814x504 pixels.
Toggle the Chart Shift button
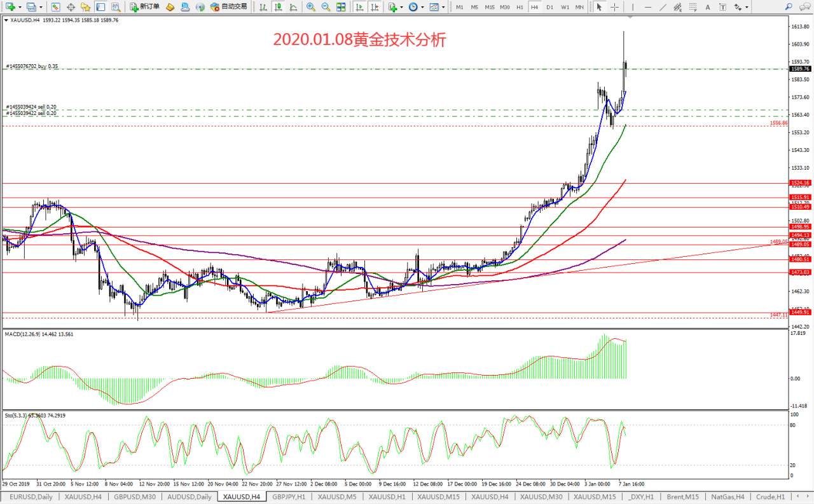(x=375, y=6)
